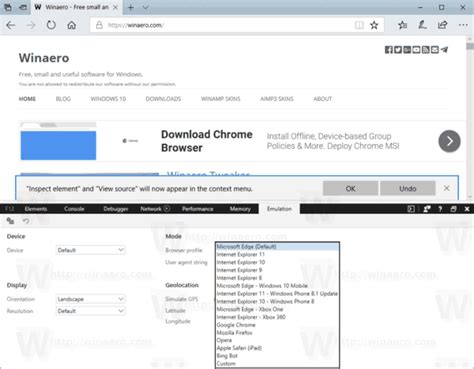Open Winaero RSS feed icon
474x369 pixels.
(426, 50)
